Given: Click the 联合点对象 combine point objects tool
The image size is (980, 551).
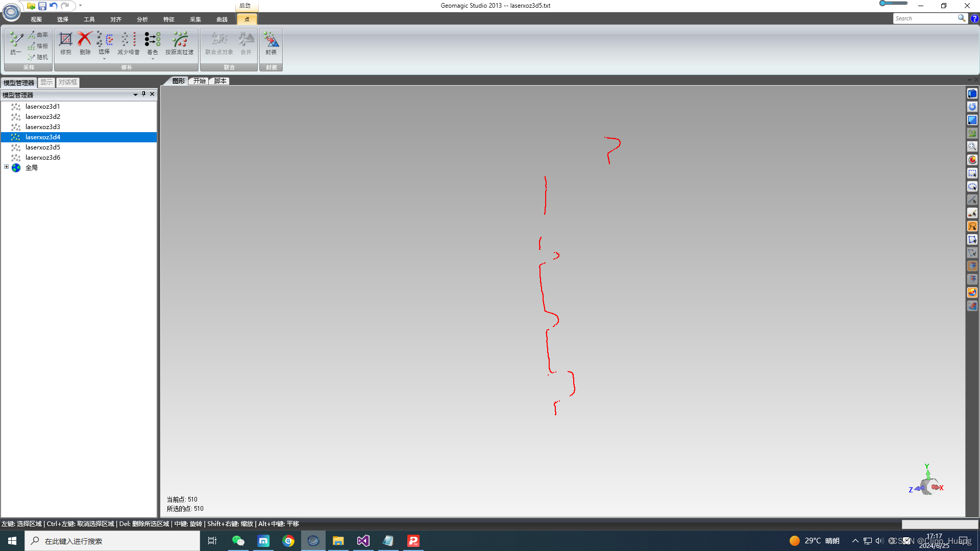Looking at the screenshot, I should pos(219,43).
